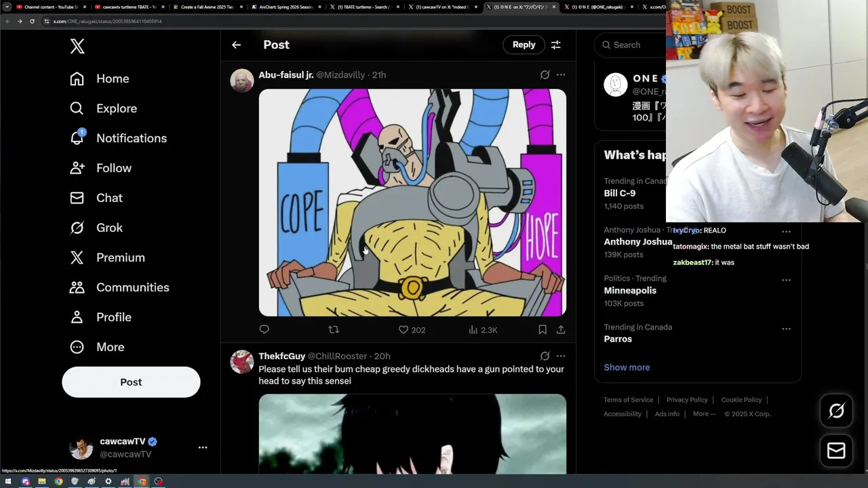Click Grok icon on ThekfcGuy's post

(x=545, y=356)
